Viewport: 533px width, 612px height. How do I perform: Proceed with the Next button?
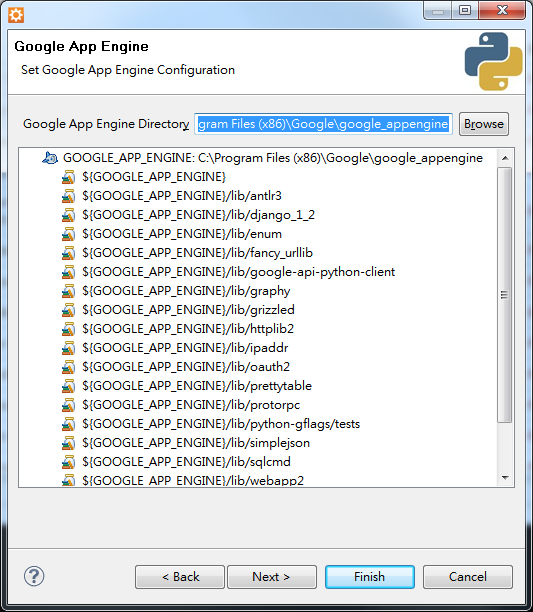click(272, 576)
